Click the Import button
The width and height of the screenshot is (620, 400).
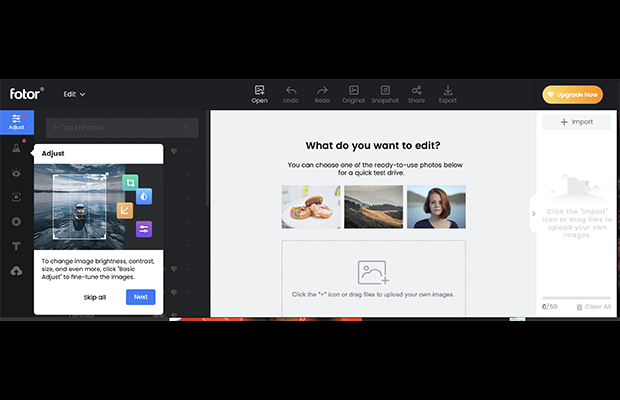click(576, 122)
